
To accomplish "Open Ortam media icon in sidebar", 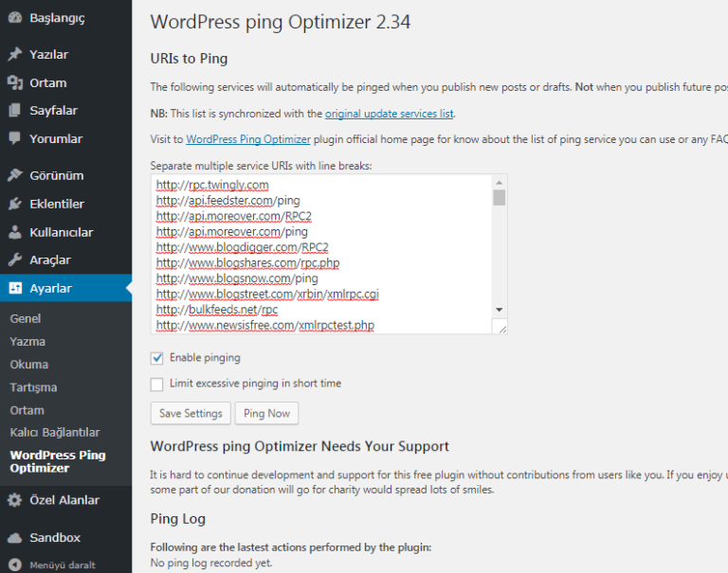I will [x=15, y=82].
